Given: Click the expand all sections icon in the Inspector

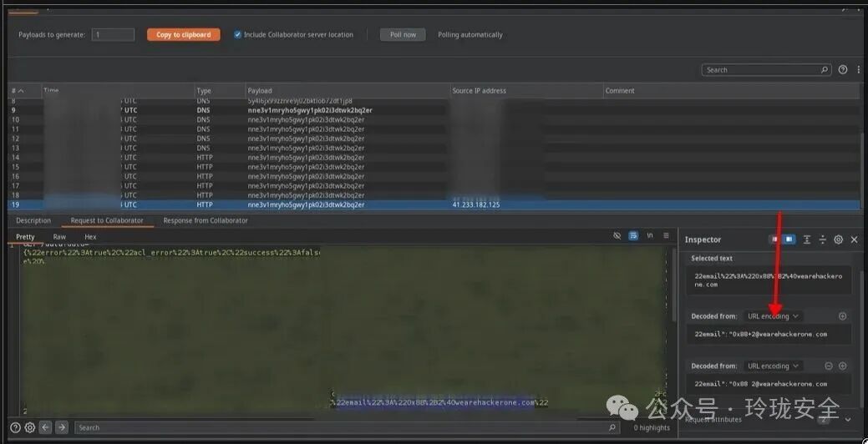Looking at the screenshot, I should 806,240.
